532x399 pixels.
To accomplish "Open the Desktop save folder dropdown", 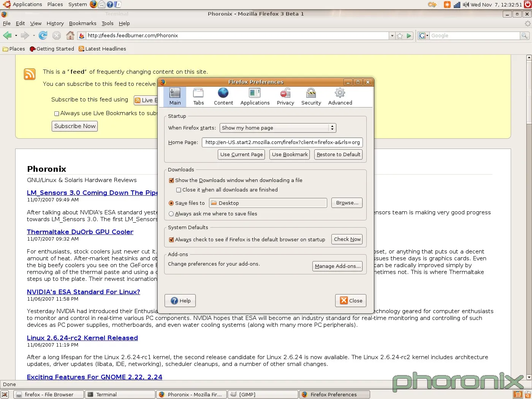I will click(x=268, y=203).
